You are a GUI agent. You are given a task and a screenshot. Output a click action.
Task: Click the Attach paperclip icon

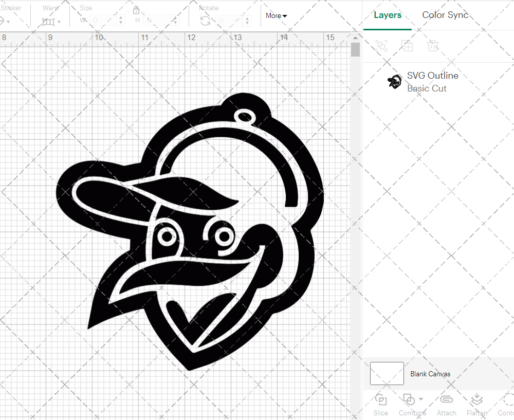click(x=446, y=400)
